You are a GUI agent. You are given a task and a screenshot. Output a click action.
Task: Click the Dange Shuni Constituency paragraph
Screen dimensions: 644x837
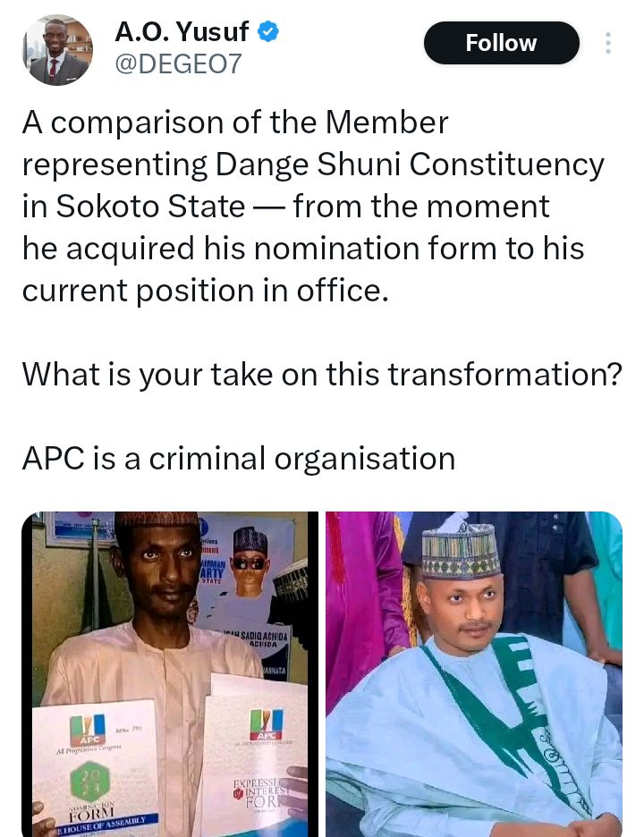313,207
